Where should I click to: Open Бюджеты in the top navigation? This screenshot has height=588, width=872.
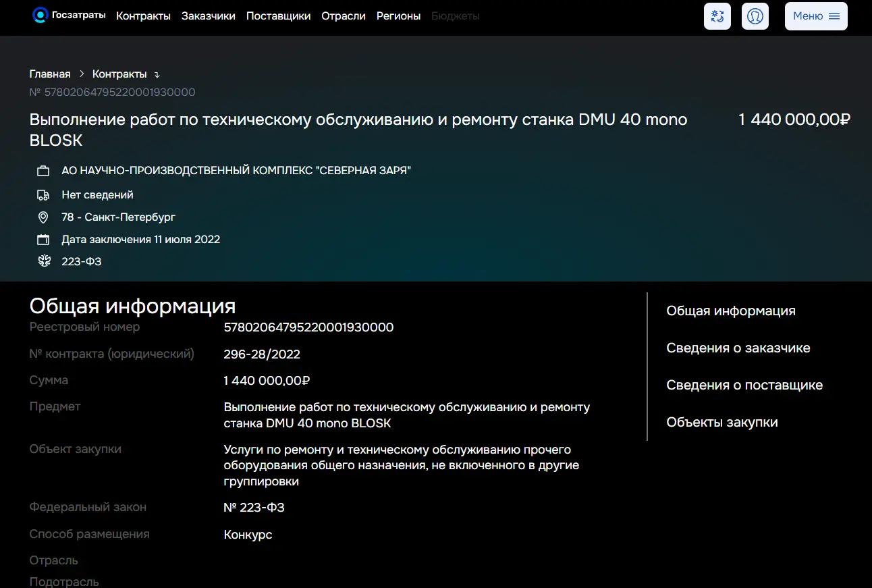tap(456, 16)
